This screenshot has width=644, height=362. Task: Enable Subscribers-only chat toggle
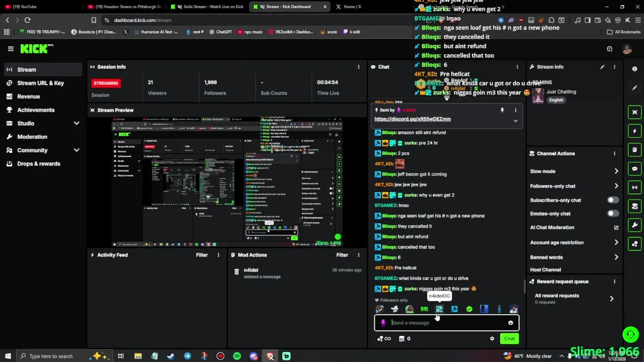tap(613, 200)
